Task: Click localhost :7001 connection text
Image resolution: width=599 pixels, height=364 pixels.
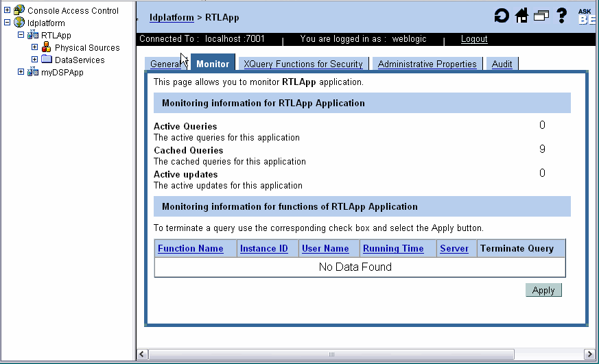Action: tap(235, 39)
